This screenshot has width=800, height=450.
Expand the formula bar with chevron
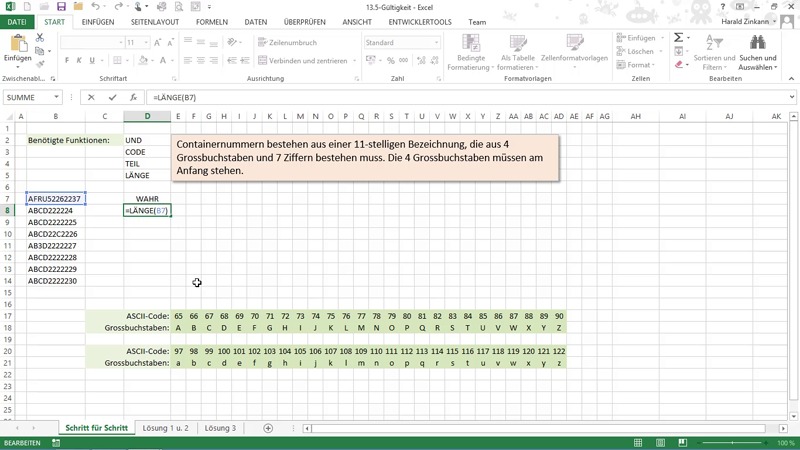(792, 97)
